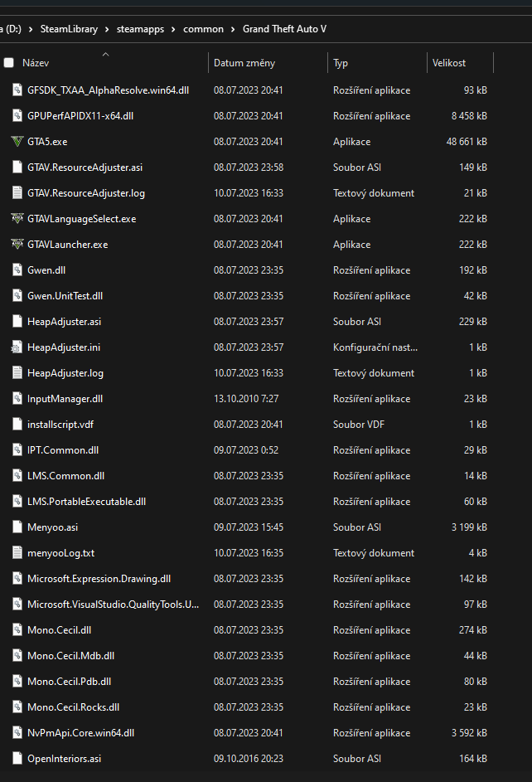The width and height of the screenshot is (532, 782).
Task: Select the Menyoo.asi file name
Action: 53,527
